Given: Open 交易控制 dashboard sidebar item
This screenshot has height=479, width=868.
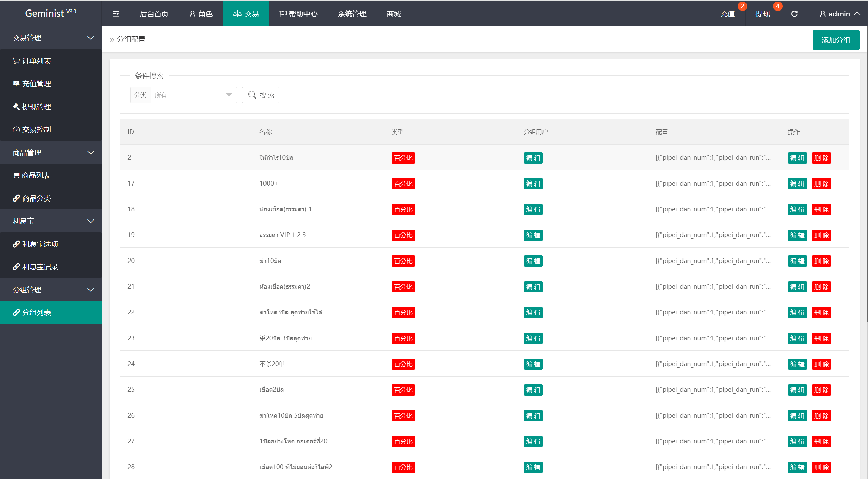Looking at the screenshot, I should coord(36,129).
